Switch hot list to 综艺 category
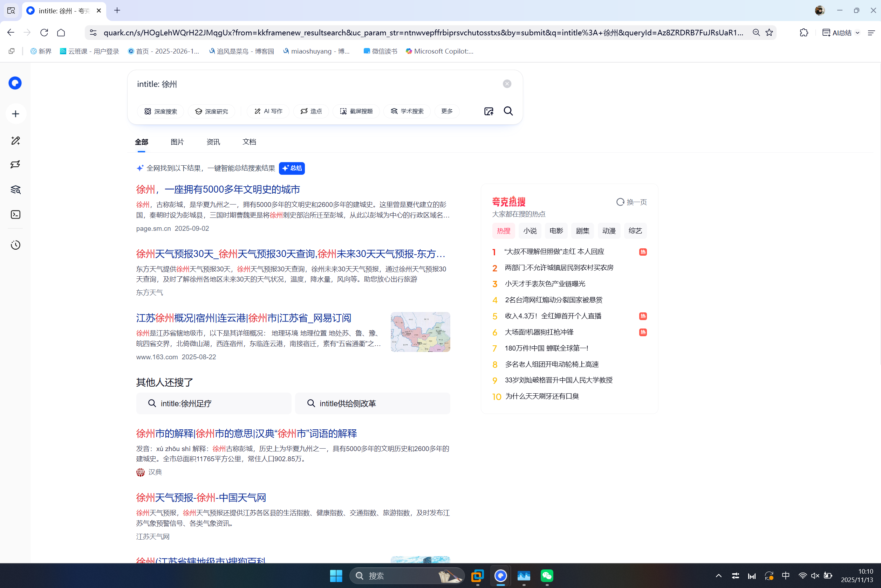 pos(635,231)
